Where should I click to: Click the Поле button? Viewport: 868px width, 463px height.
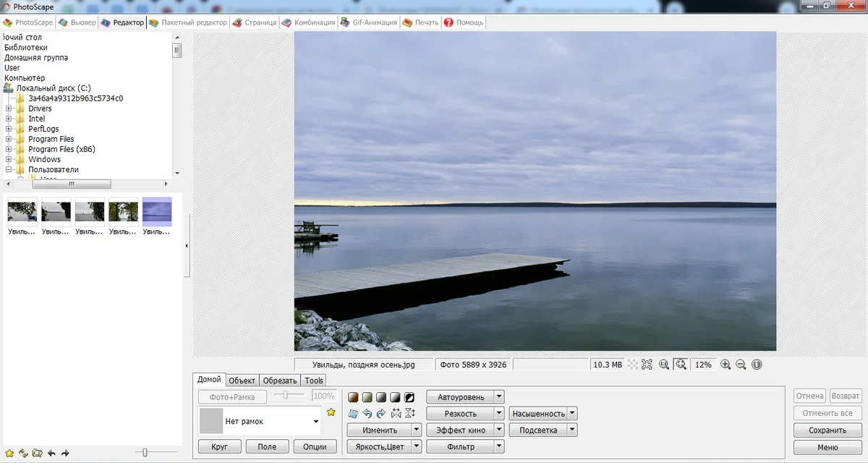pos(267,446)
